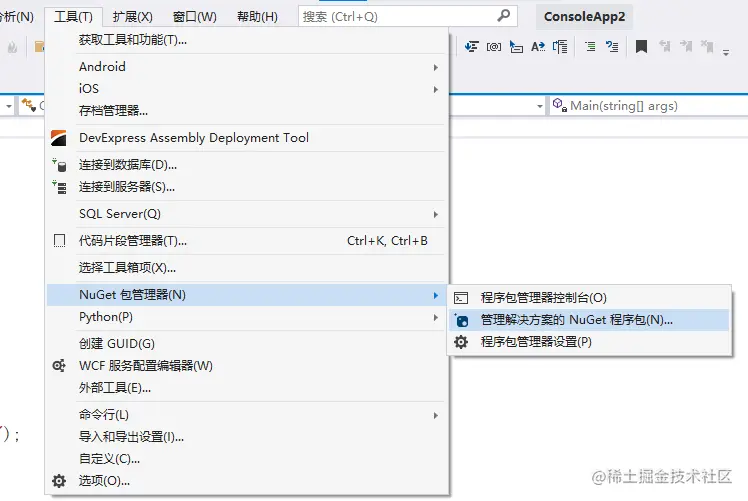Image resolution: width=748 pixels, height=501 pixels.
Task: Click the ConsoleApp2 solution name button
Action: pos(584,17)
